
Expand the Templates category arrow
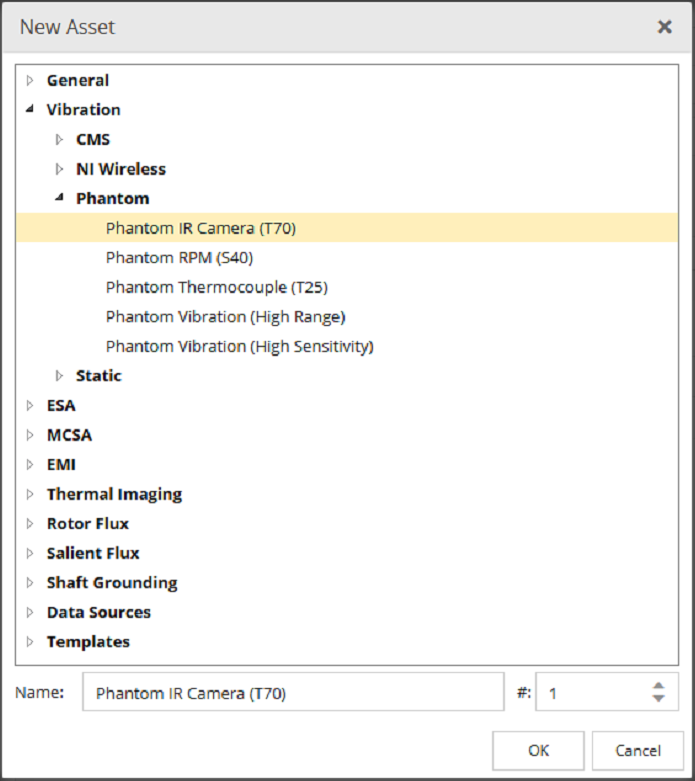pyautogui.click(x=30, y=642)
